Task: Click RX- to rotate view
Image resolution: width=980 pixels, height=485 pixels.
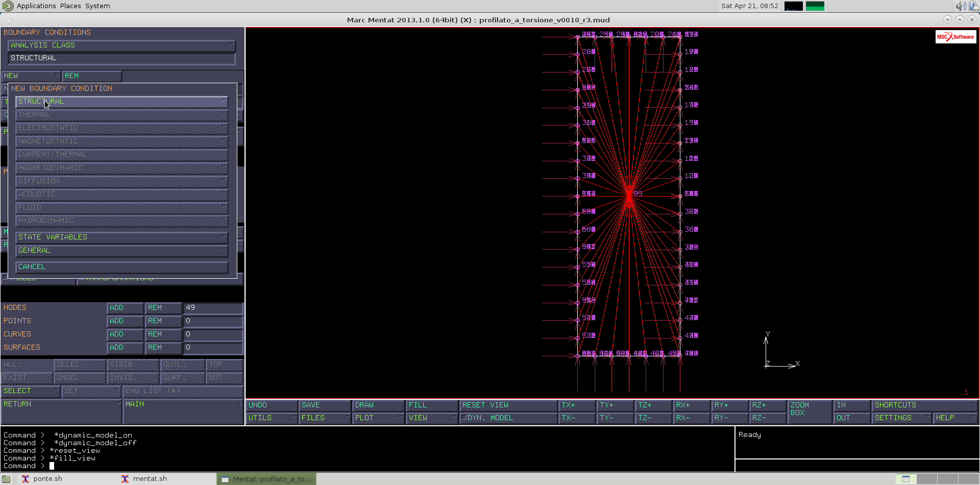Action: click(692, 418)
